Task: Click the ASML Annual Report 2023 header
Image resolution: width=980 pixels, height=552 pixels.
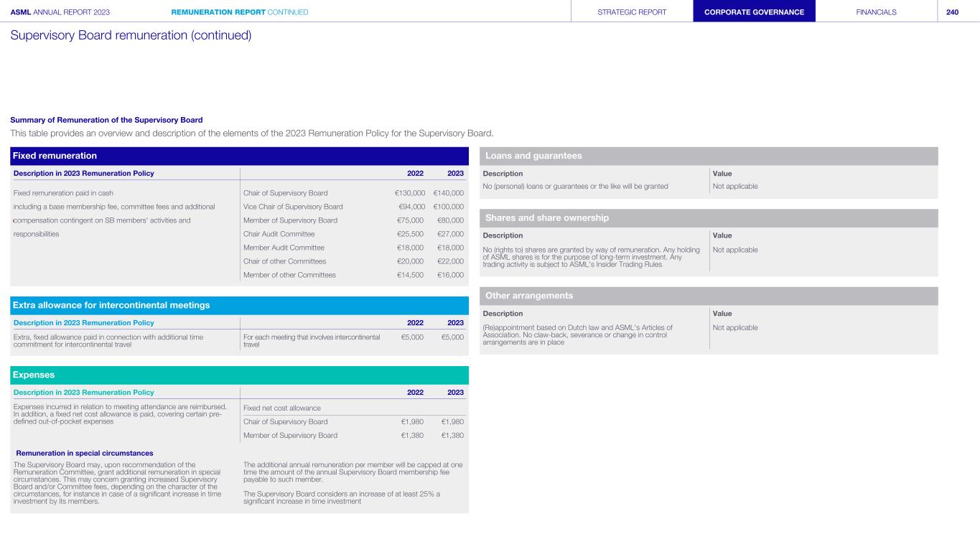Action: tap(60, 12)
